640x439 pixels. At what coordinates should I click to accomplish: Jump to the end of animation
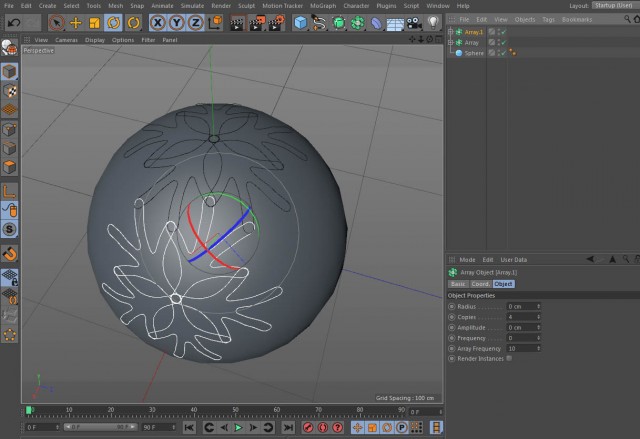coord(288,428)
